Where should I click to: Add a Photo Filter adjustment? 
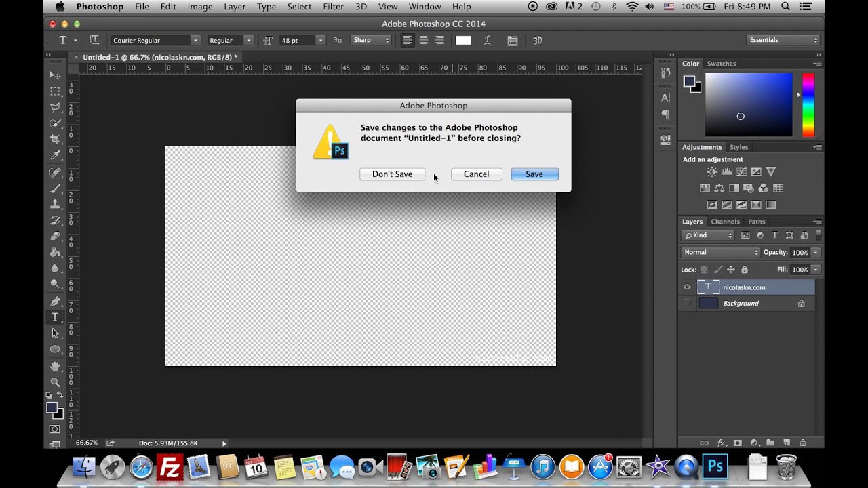pyautogui.click(x=749, y=188)
